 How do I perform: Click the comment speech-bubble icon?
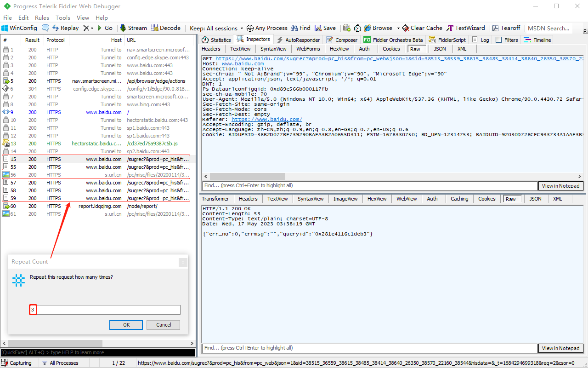(45, 28)
